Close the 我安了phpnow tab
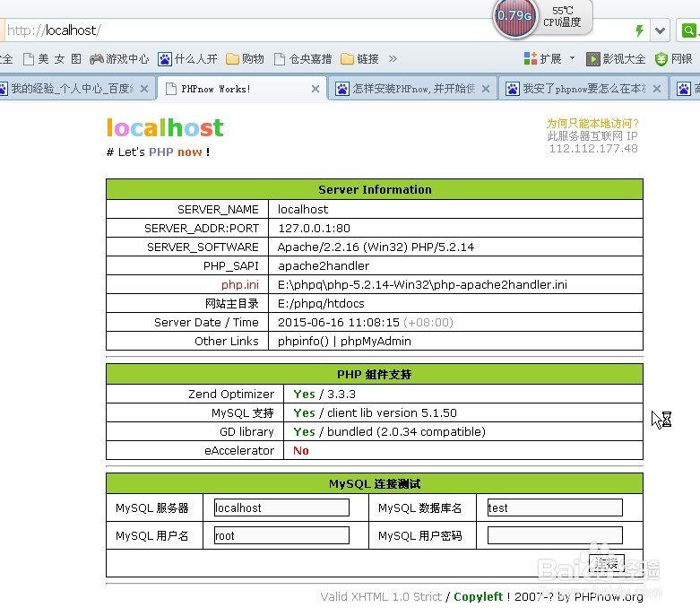This screenshot has width=700, height=616. pos(657,89)
